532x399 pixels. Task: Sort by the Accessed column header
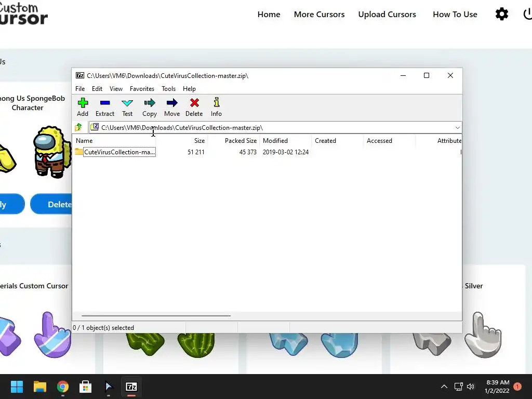(x=390, y=140)
